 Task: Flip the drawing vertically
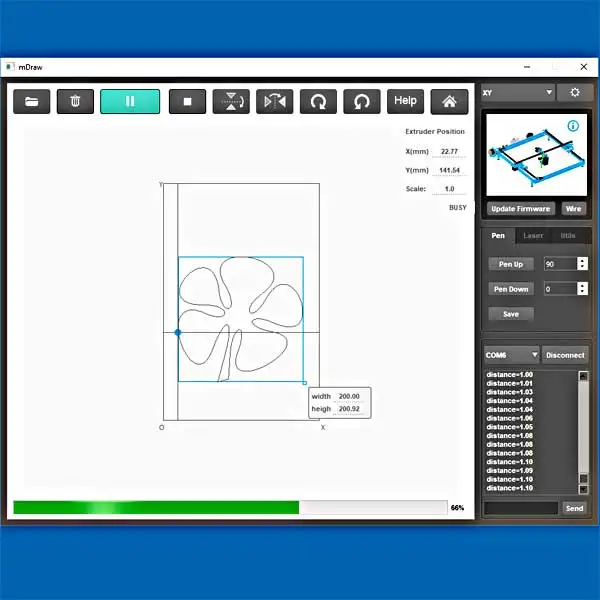(231, 101)
